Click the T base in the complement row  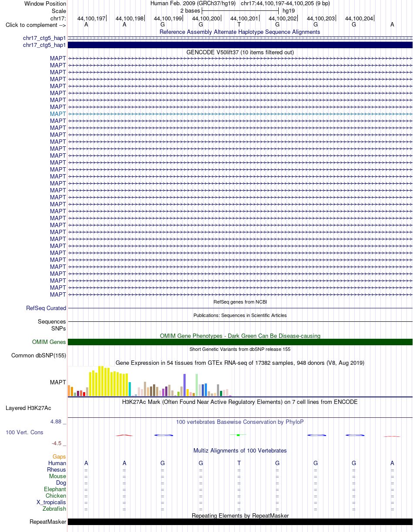(x=239, y=25)
